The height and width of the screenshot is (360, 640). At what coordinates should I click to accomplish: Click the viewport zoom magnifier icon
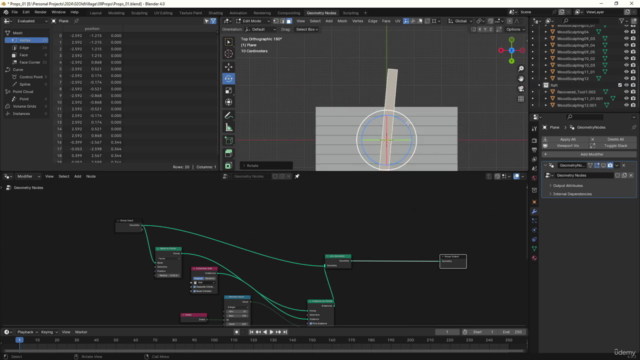pos(521,69)
